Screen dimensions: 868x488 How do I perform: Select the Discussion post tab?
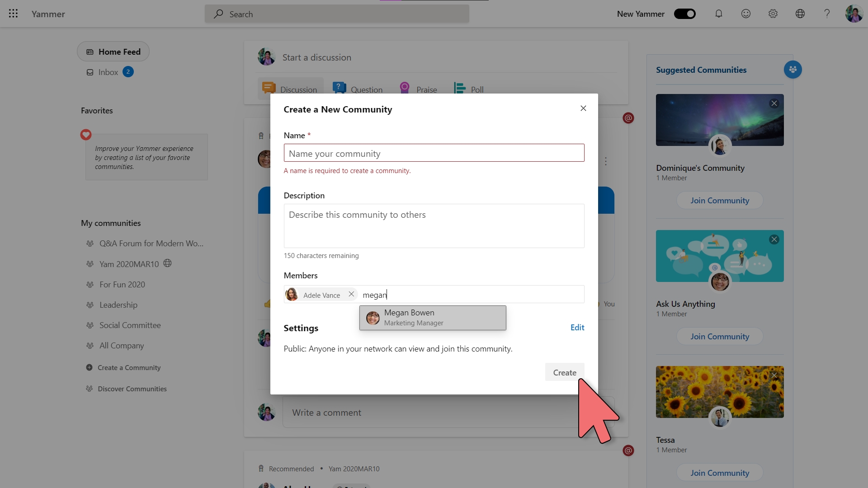[290, 89]
